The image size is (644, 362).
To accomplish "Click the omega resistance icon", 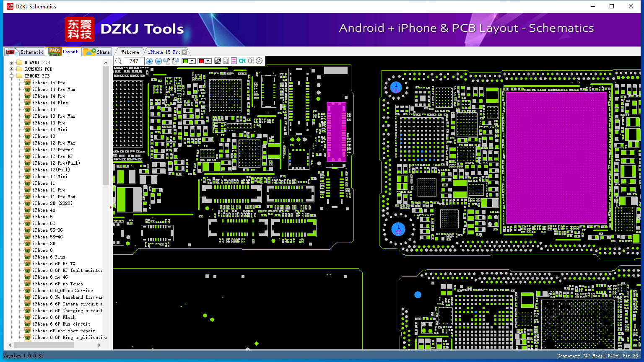I will [x=250, y=61].
